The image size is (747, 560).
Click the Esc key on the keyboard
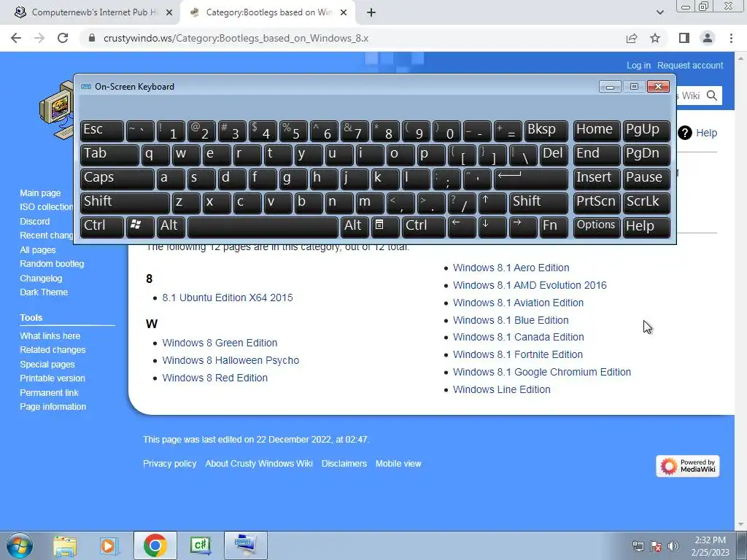[102, 131]
